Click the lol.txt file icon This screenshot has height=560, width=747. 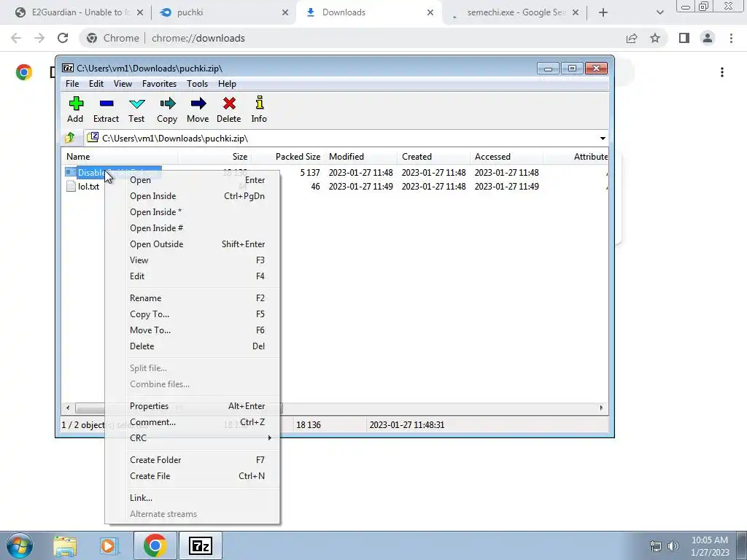pos(71,186)
